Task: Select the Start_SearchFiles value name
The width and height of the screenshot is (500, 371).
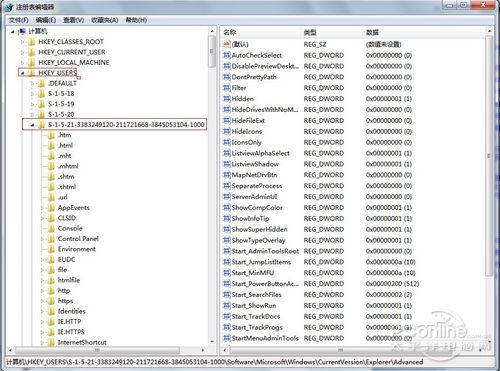Action: point(257,295)
